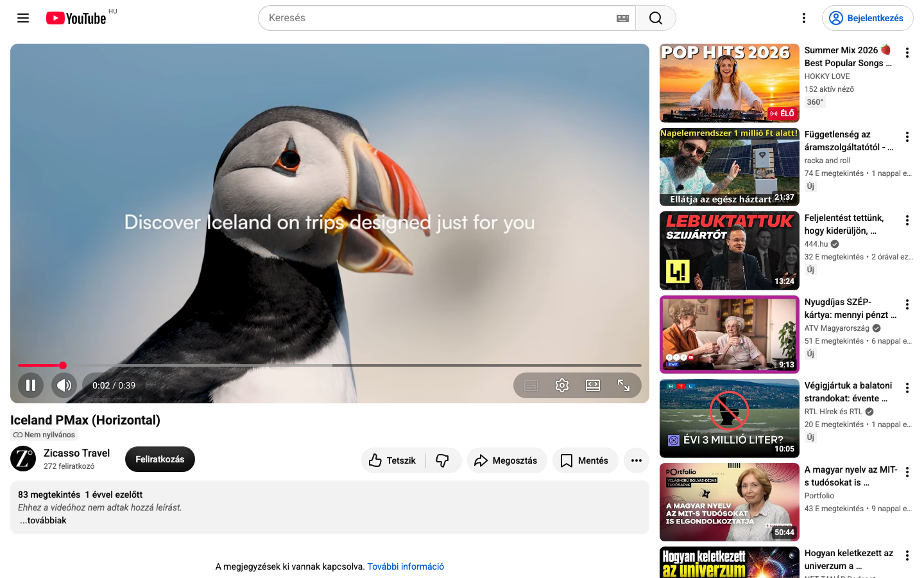This screenshot has width=924, height=578.
Task: Open options for Függetlenség az áramszolgáltatótól video
Action: pyautogui.click(x=907, y=137)
